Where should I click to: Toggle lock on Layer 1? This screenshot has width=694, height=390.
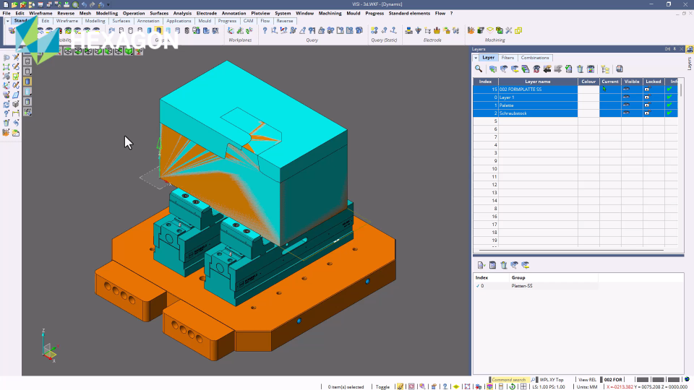pyautogui.click(x=647, y=97)
